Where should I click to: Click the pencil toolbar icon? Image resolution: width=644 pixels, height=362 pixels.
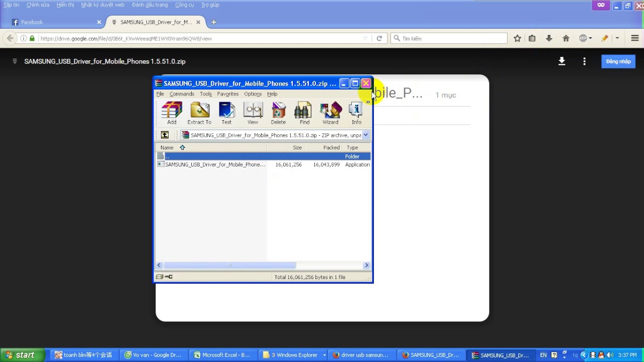(605, 38)
